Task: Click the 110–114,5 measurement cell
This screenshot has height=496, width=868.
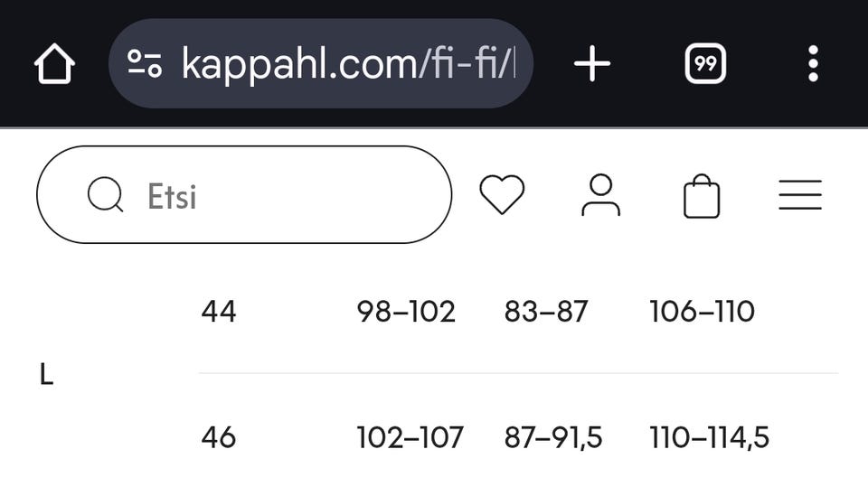Action: pyautogui.click(x=709, y=438)
